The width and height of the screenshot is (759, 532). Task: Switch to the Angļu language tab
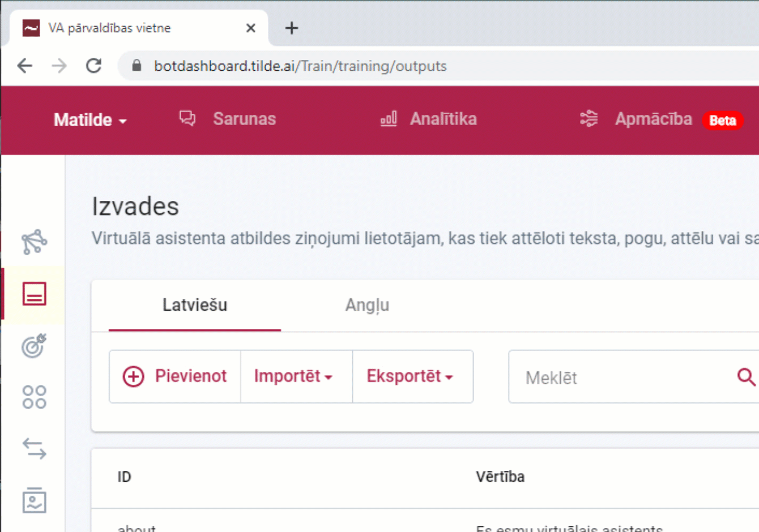[x=367, y=305]
